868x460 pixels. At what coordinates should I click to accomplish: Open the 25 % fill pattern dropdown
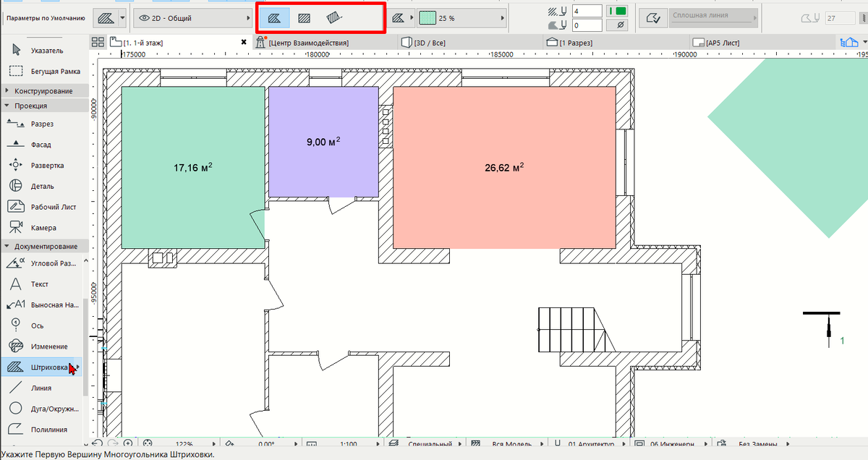[x=463, y=17]
